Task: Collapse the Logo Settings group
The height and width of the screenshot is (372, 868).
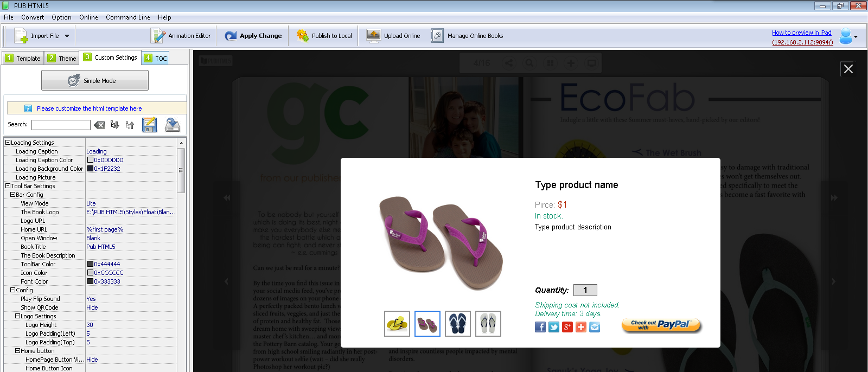Action: click(x=17, y=316)
